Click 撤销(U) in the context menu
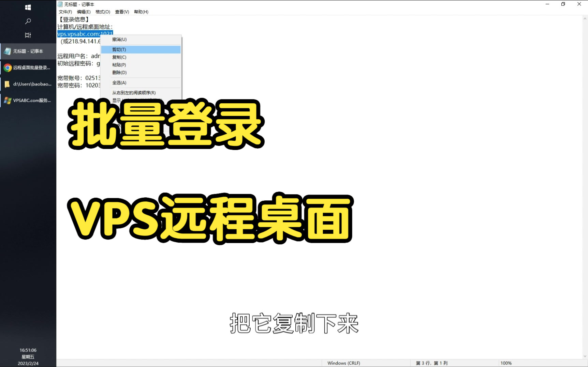This screenshot has width=588, height=367. point(119,40)
